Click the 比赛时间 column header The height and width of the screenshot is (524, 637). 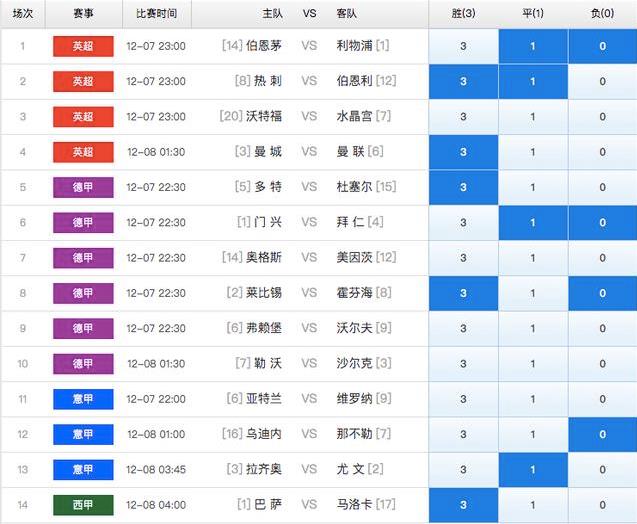click(156, 14)
